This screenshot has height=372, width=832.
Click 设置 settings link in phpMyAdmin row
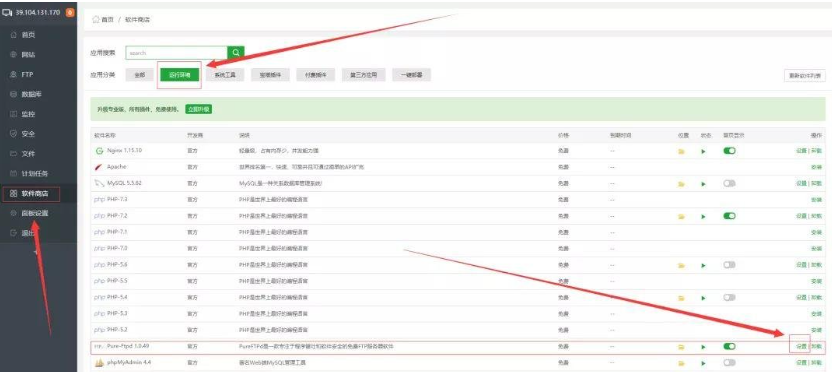coord(801,362)
